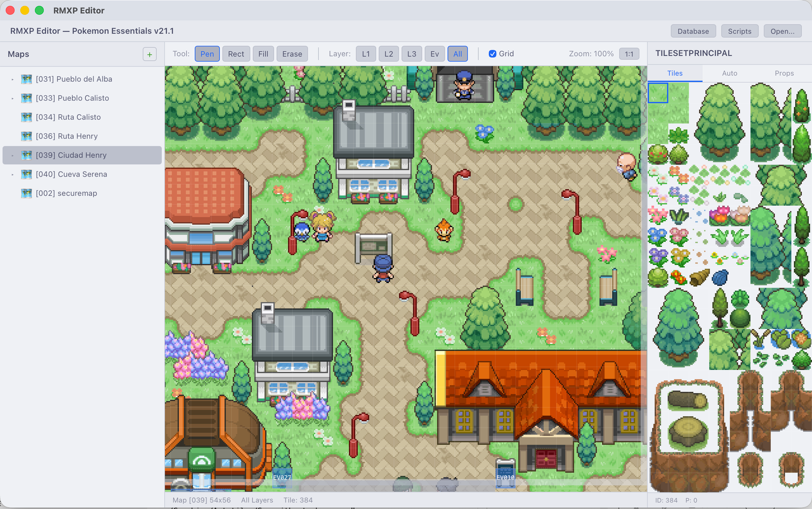Select the Pen drawing tool

(x=207, y=53)
